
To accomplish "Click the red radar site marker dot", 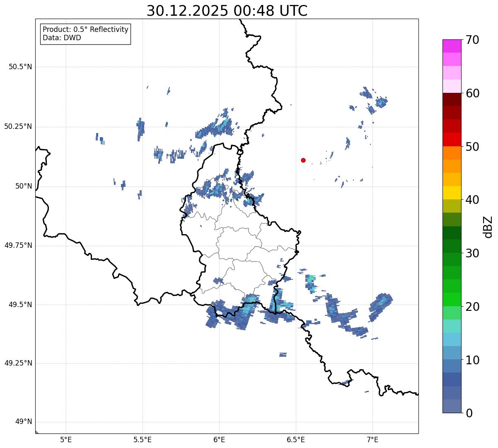I will point(303,160).
